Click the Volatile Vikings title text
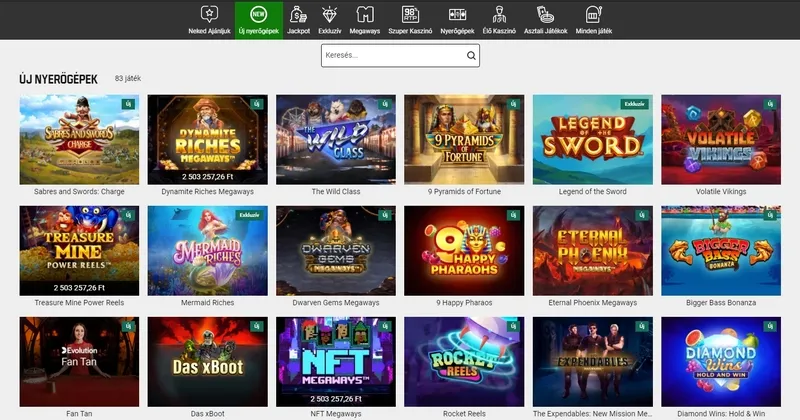Image resolution: width=800 pixels, height=420 pixels. pos(721,191)
